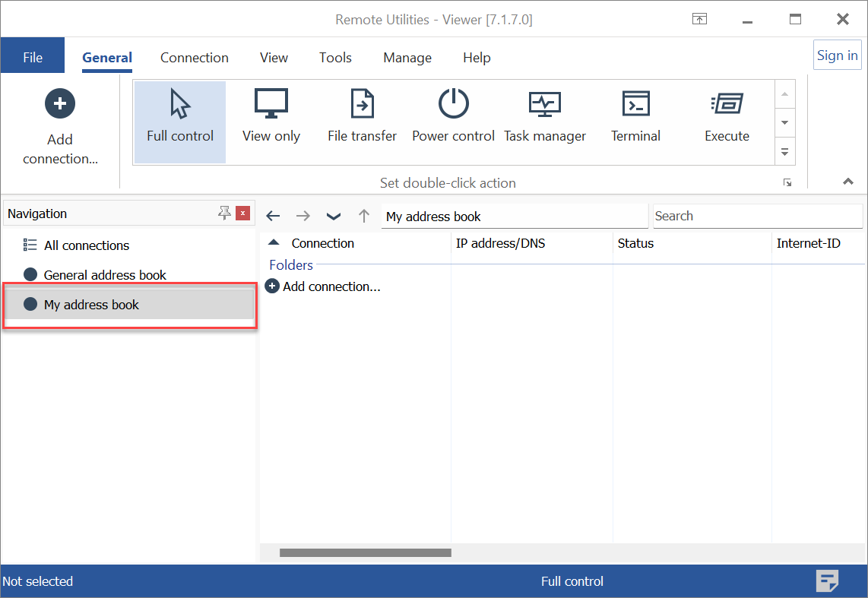The image size is (868, 598).
Task: Click the Sign in button
Action: click(x=837, y=55)
